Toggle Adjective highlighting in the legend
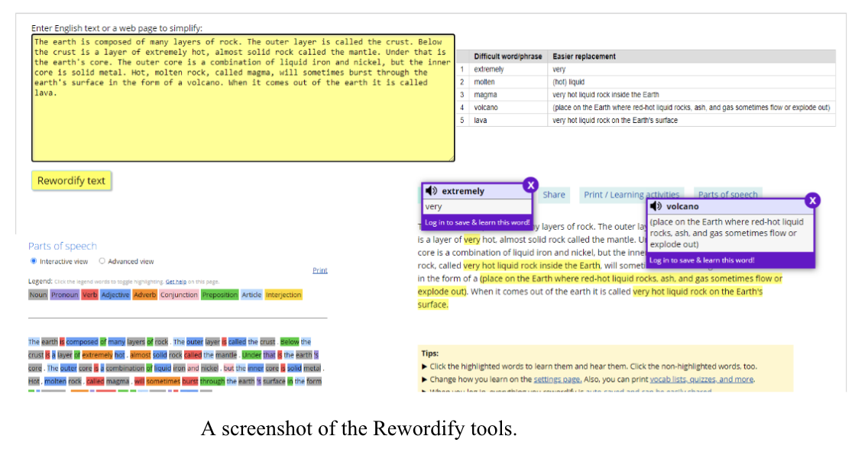The image size is (868, 452). pyautogui.click(x=115, y=295)
